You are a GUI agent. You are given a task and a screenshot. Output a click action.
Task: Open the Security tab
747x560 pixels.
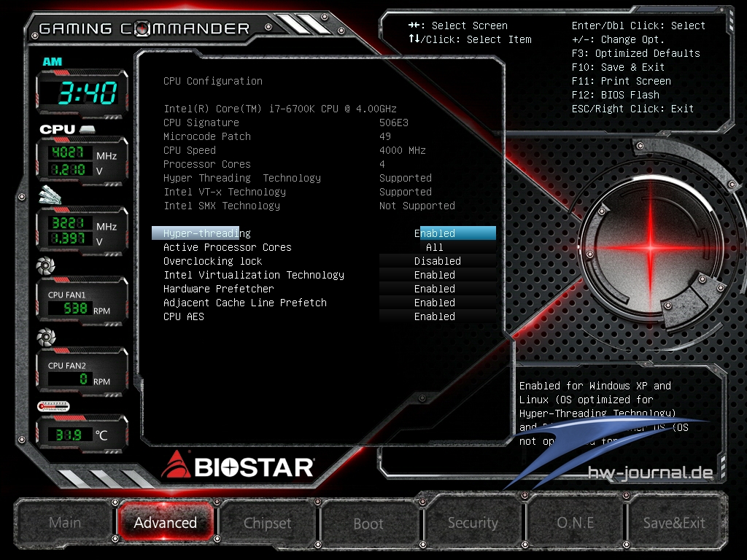[x=473, y=523]
